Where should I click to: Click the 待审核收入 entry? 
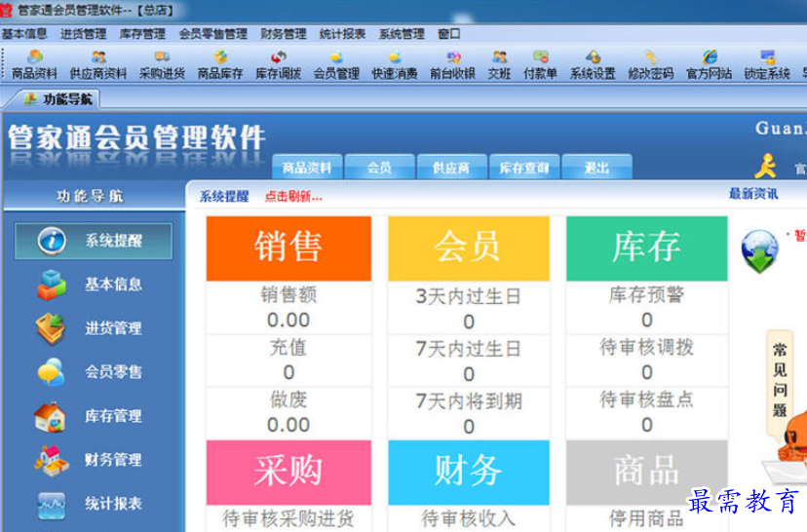pyautogui.click(x=469, y=518)
